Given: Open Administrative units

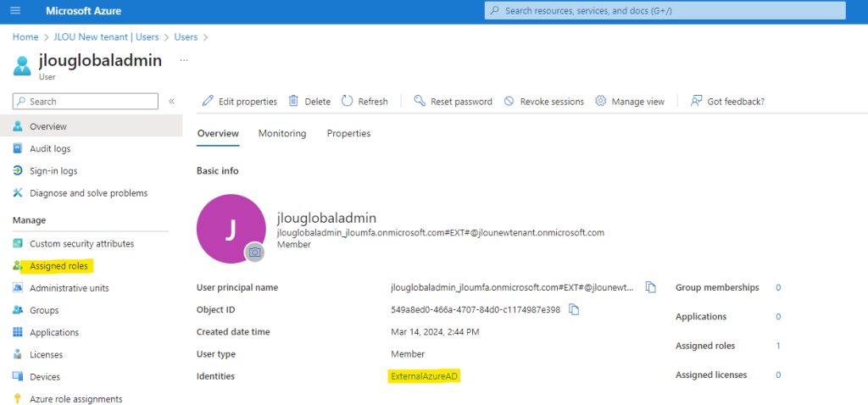Looking at the screenshot, I should coord(70,288).
